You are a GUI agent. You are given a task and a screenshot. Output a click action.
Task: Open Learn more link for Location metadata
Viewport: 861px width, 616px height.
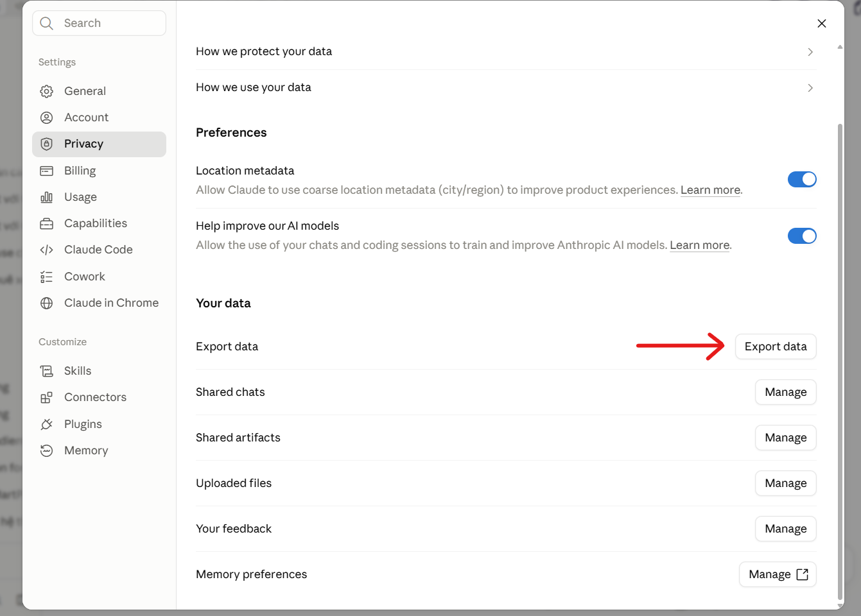710,190
